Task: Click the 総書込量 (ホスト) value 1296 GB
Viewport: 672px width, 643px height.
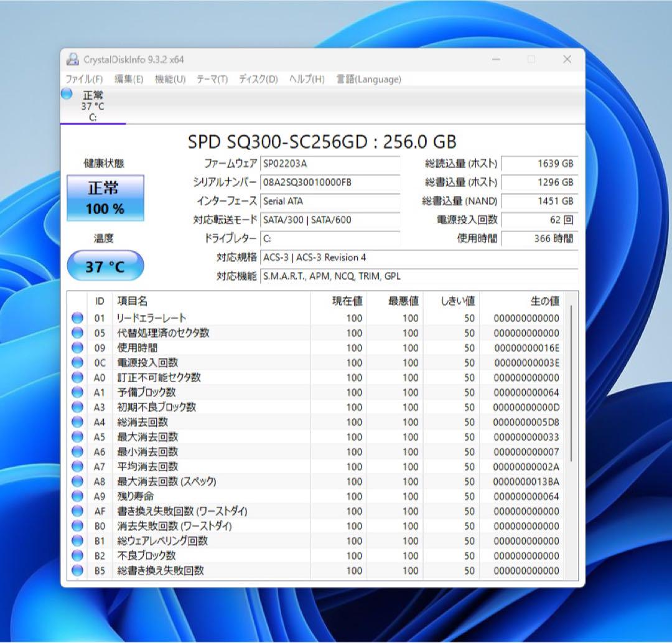Action: pos(539,182)
